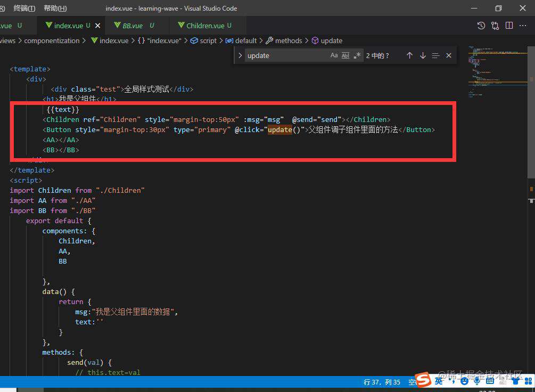Open changes with the git compare icon
535x392 pixels.
point(495,26)
